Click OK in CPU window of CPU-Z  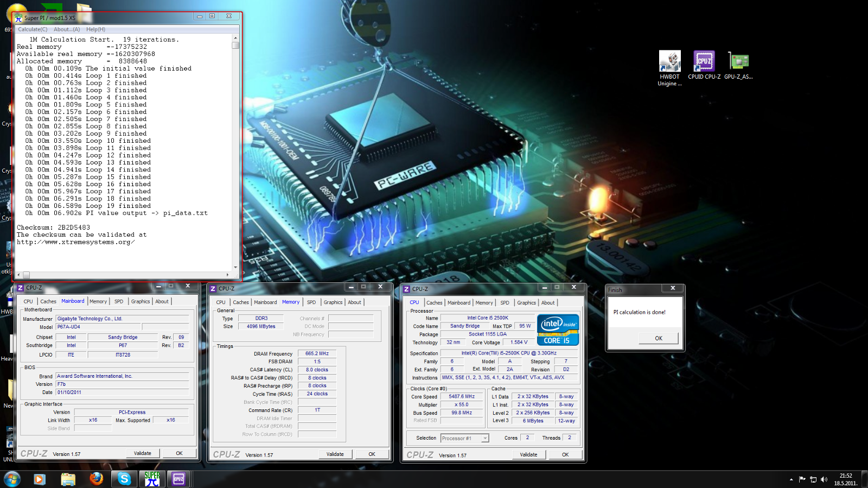(565, 454)
